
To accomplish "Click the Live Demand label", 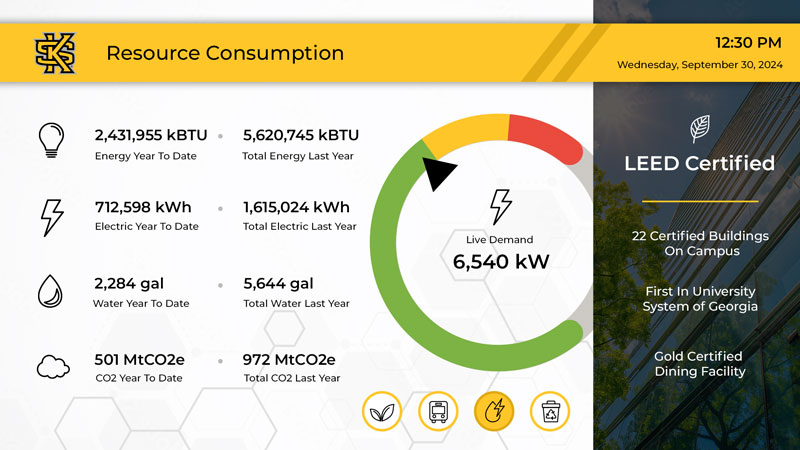I will (x=499, y=240).
